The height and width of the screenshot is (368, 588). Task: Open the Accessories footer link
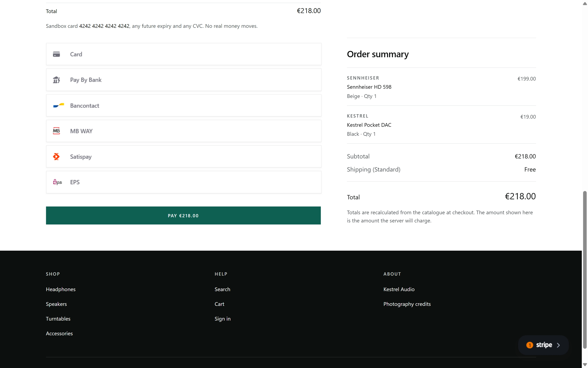[x=59, y=333]
